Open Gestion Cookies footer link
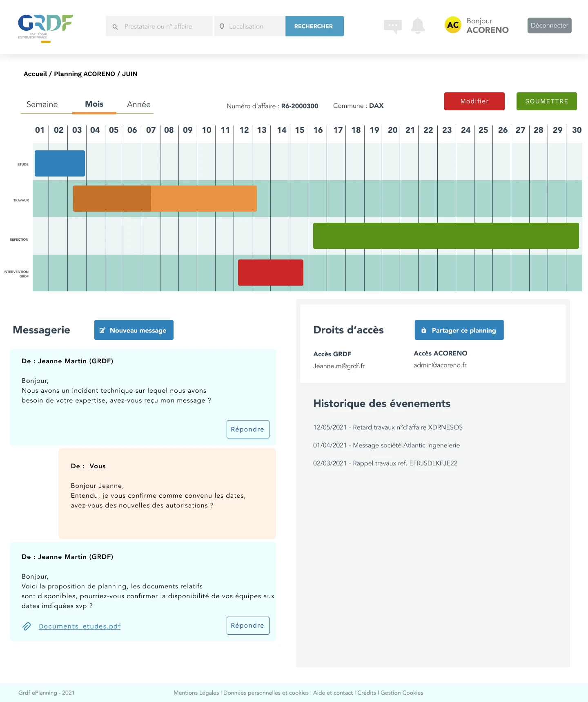This screenshot has height=702, width=588. [x=402, y=693]
